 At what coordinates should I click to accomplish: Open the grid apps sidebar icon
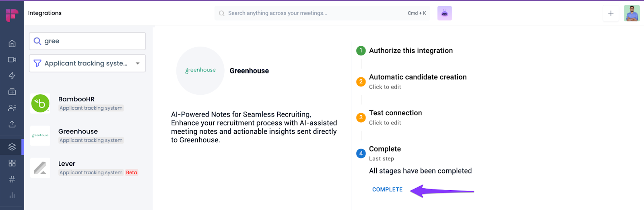[x=12, y=163]
